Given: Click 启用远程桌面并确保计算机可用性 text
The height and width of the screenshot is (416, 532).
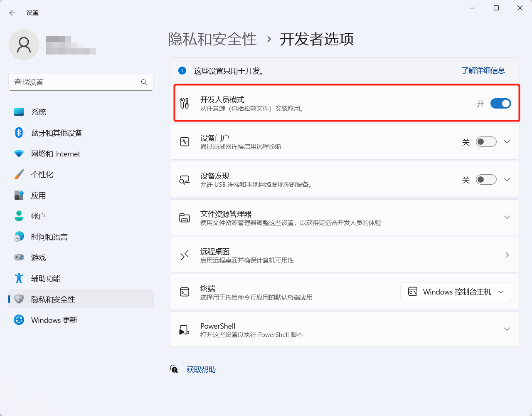Looking at the screenshot, I should coord(247,260).
